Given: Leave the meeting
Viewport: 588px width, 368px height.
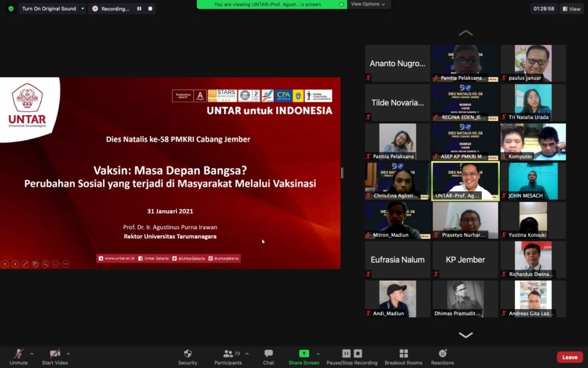Looking at the screenshot, I should 569,357.
